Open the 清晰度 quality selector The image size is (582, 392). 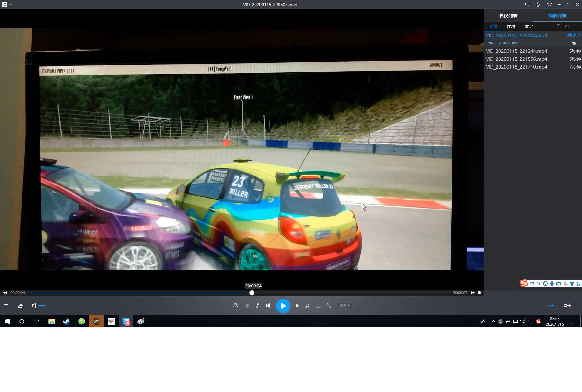tap(345, 306)
